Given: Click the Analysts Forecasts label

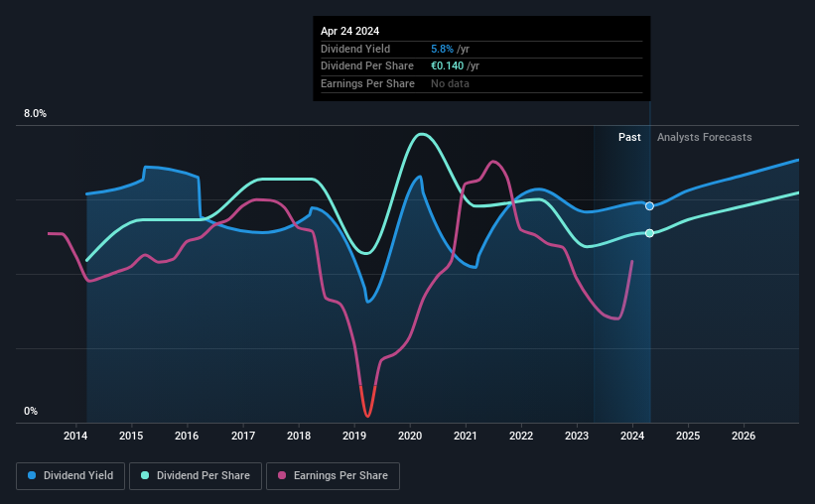Looking at the screenshot, I should (x=704, y=137).
